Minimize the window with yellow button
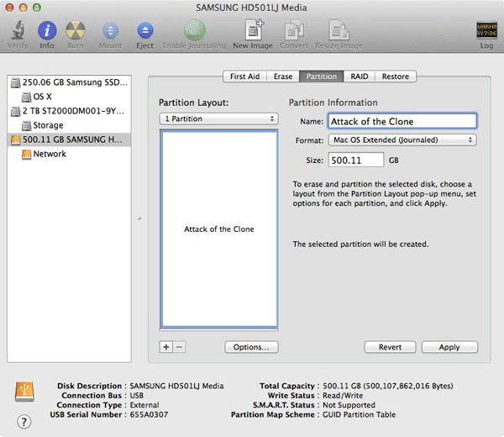The height and width of the screenshot is (437, 504). coord(24,8)
